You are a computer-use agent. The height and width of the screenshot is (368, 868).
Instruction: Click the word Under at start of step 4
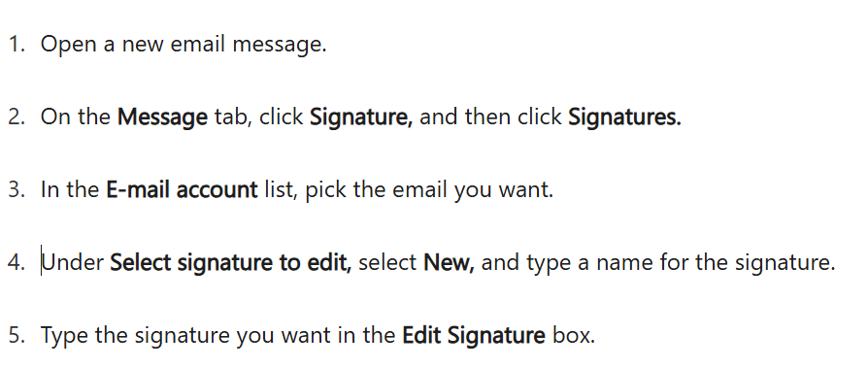tap(73, 262)
